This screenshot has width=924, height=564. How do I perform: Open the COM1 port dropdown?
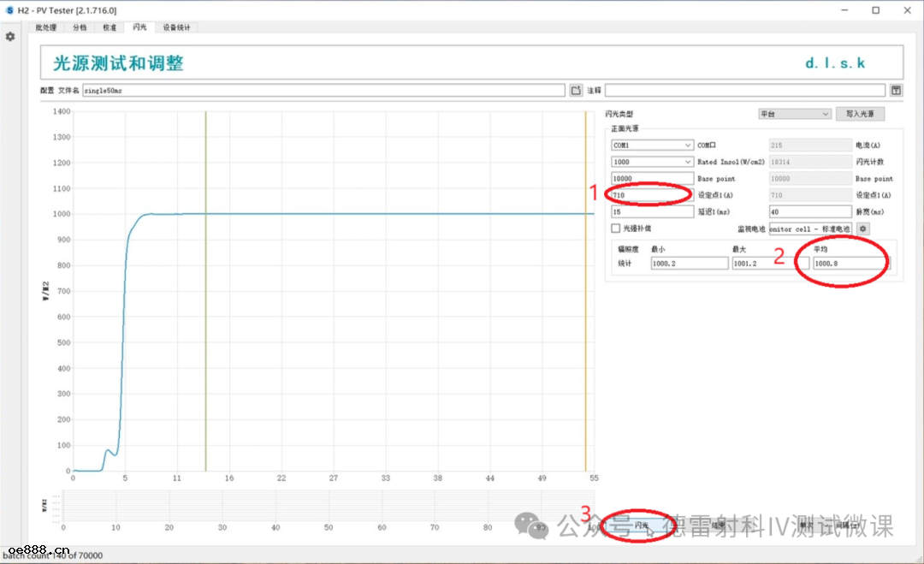[x=652, y=145]
